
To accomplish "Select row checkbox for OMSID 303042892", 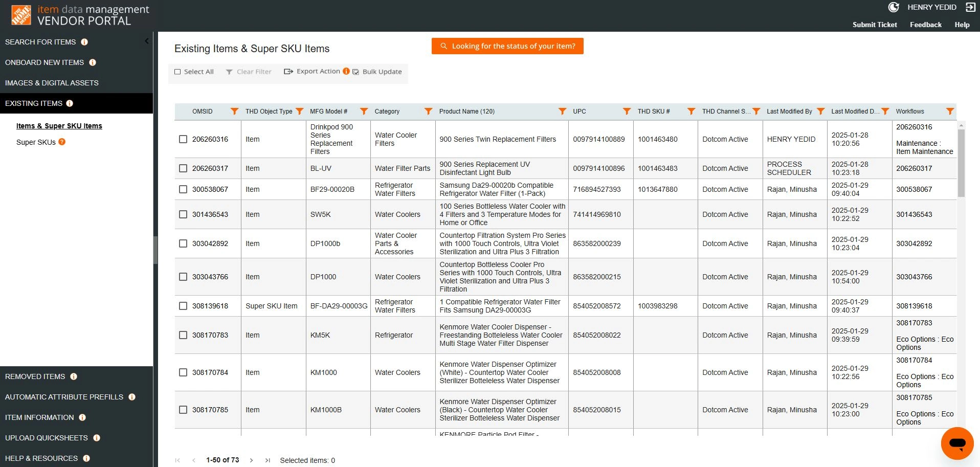I will [x=183, y=243].
